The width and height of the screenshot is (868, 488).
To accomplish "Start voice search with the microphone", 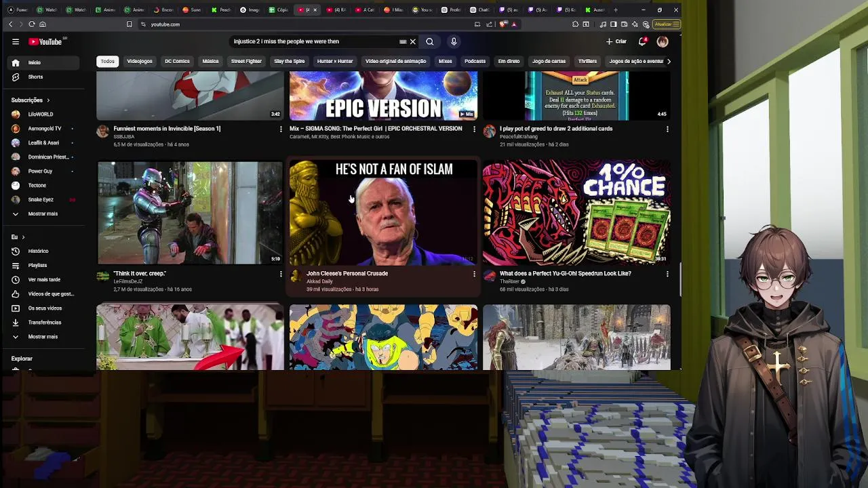I will pos(454,42).
